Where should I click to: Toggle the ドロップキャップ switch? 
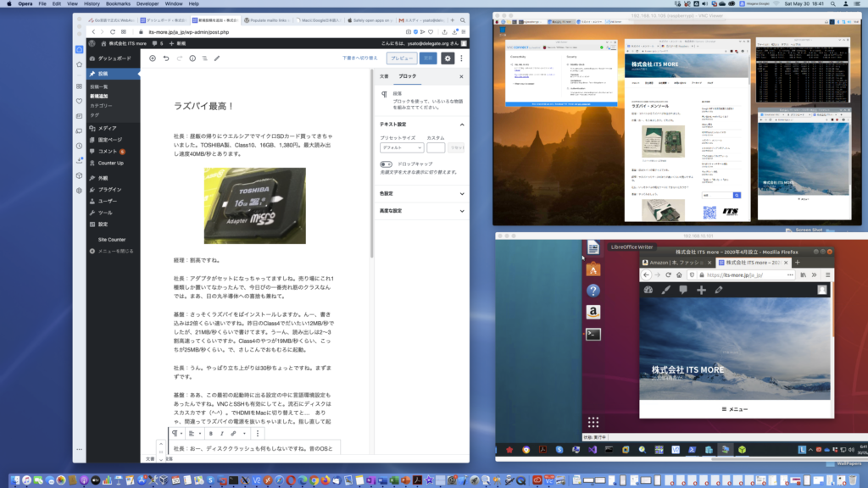(x=387, y=164)
